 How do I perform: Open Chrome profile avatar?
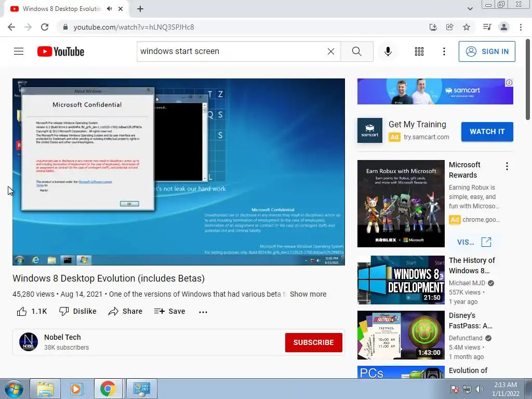pos(504,27)
